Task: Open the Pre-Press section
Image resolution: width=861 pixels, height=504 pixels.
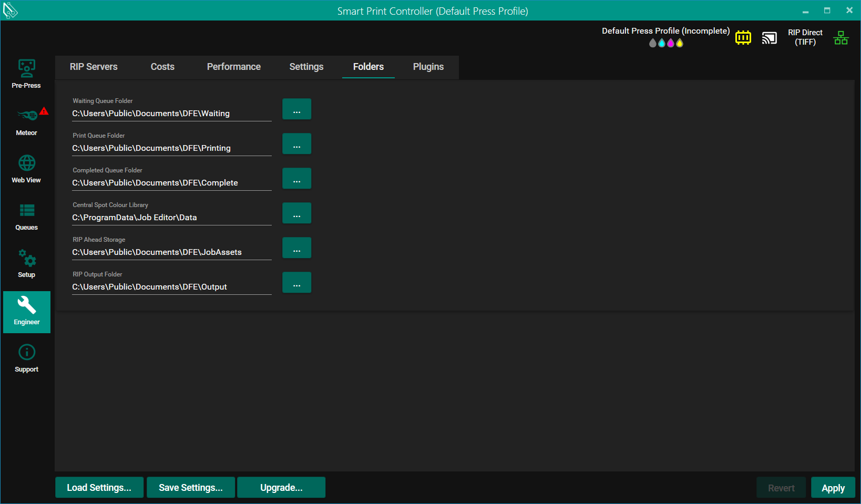Action: click(26, 74)
